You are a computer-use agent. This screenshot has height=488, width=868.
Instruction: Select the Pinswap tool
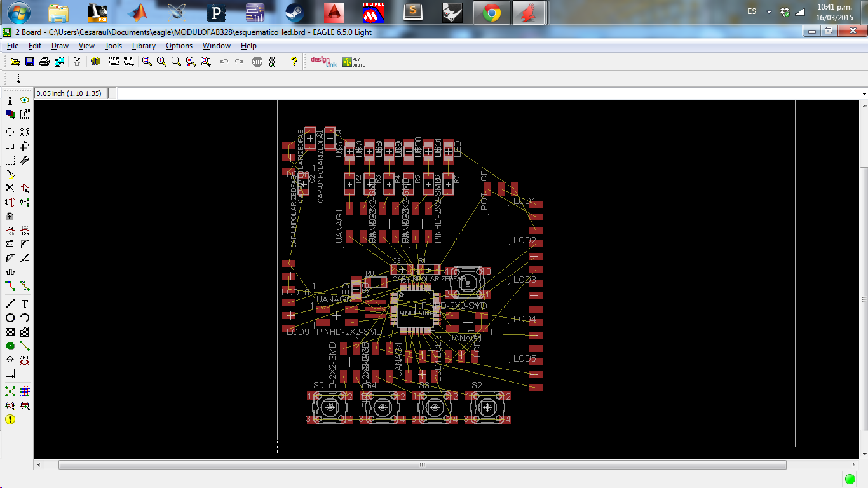10,202
